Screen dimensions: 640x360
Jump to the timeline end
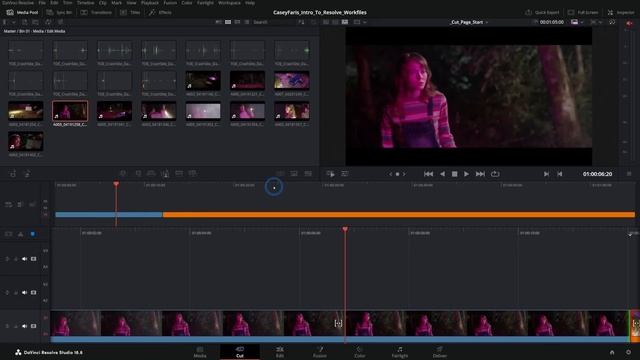480,174
